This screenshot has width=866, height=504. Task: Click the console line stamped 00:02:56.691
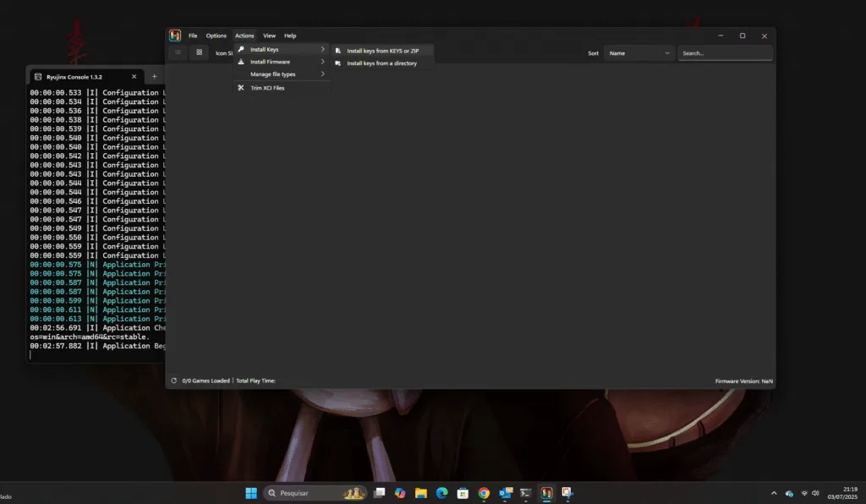pyautogui.click(x=98, y=328)
